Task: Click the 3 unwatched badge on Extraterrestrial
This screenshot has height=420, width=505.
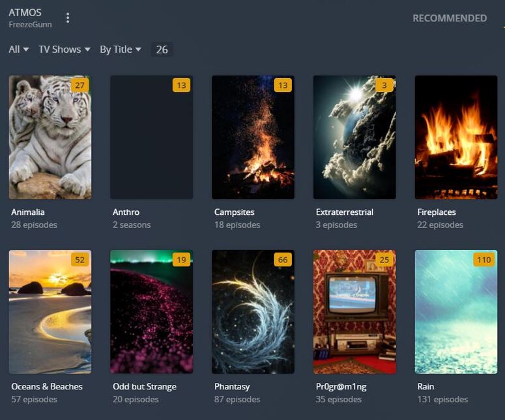Action: (x=384, y=85)
